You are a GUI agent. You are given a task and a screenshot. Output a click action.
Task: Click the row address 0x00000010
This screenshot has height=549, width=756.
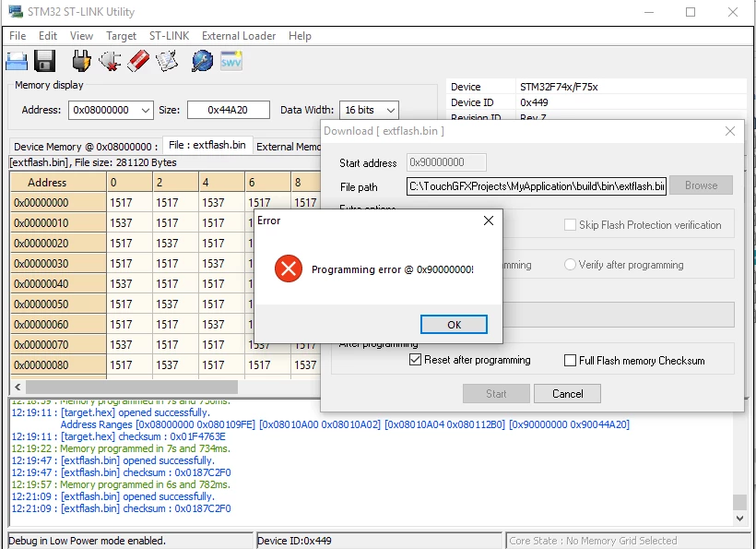click(x=58, y=223)
